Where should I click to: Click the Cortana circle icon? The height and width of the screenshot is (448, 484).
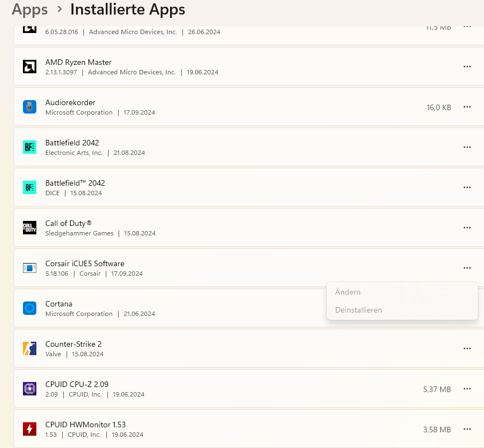coord(30,308)
